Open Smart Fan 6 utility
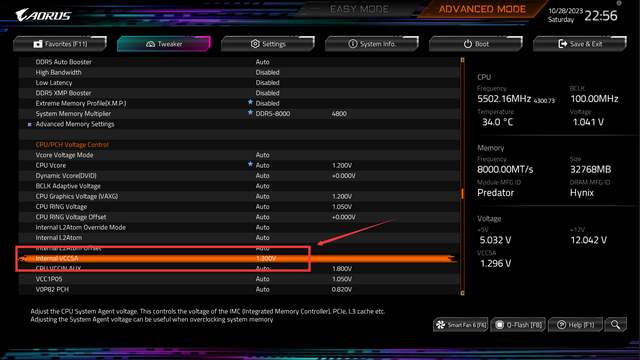This screenshot has width=640, height=360. point(460,325)
